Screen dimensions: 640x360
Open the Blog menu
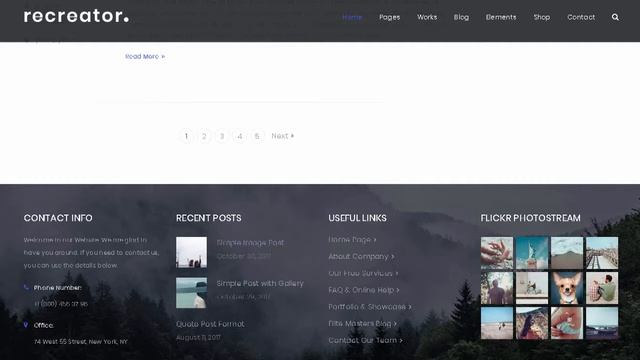pos(461,17)
